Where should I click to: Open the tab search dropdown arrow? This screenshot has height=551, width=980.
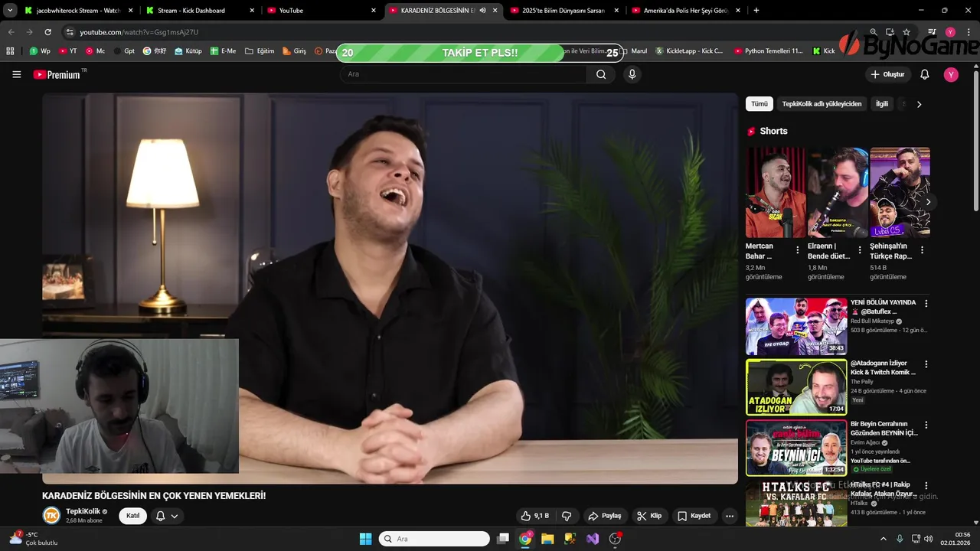coord(10,11)
